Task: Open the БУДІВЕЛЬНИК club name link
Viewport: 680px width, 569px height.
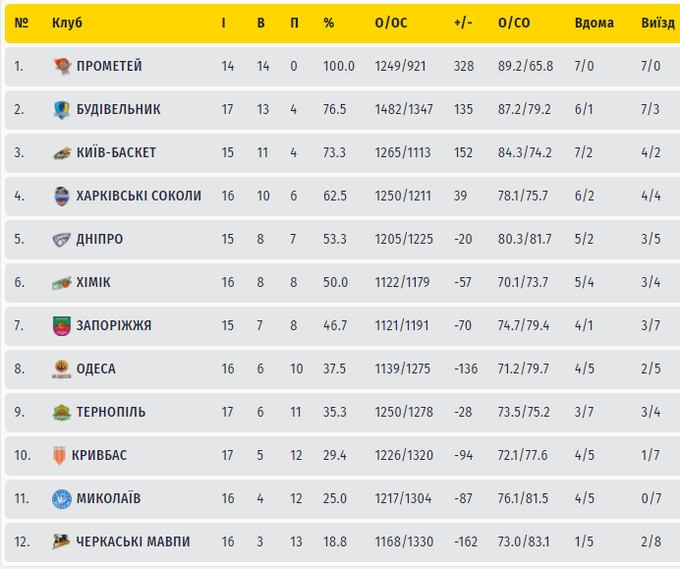Action: click(x=118, y=109)
